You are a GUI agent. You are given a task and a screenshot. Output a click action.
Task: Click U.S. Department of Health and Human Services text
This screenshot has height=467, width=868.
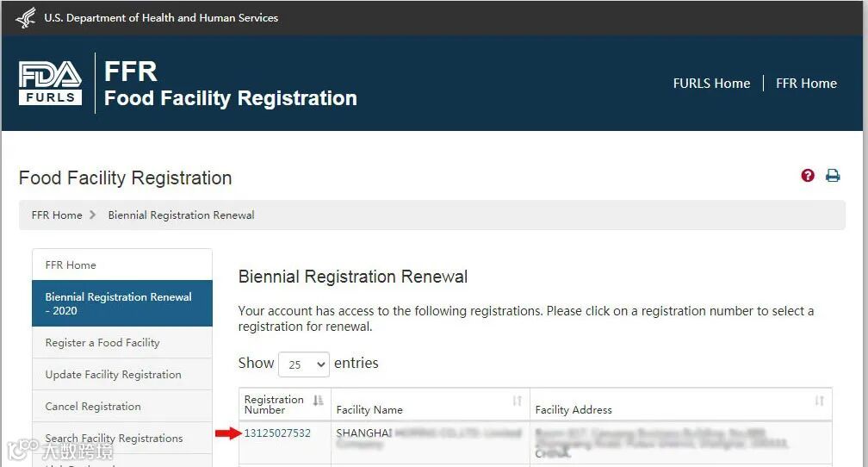(161, 17)
